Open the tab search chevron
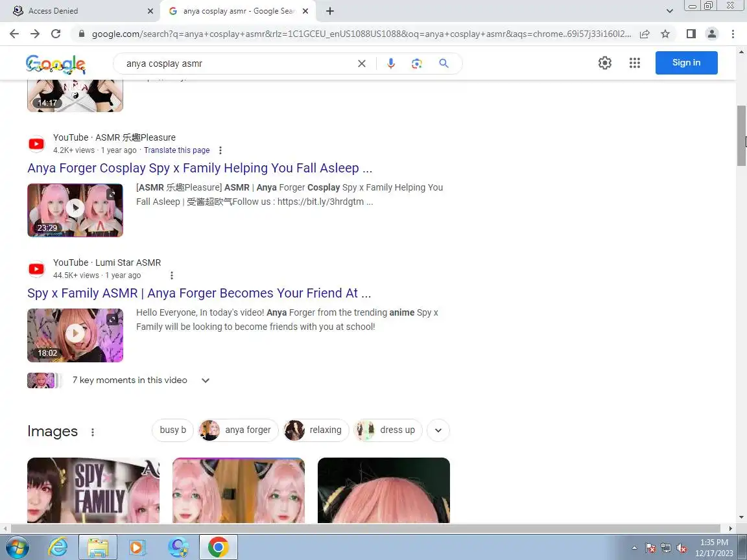 pyautogui.click(x=669, y=11)
